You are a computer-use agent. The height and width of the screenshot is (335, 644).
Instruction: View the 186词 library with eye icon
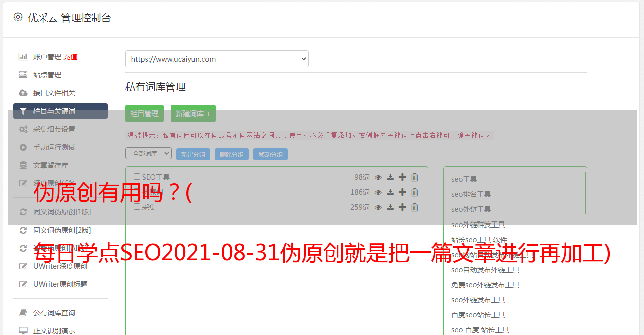point(378,192)
